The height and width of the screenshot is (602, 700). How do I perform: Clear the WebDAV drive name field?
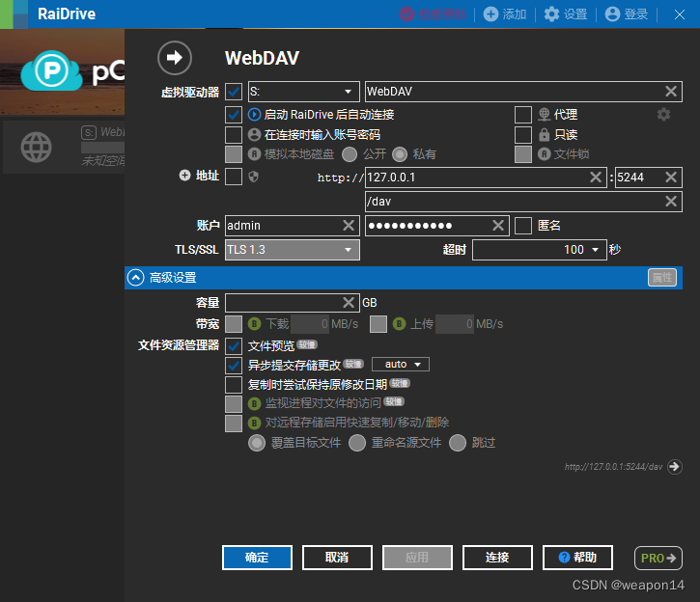pos(670,92)
